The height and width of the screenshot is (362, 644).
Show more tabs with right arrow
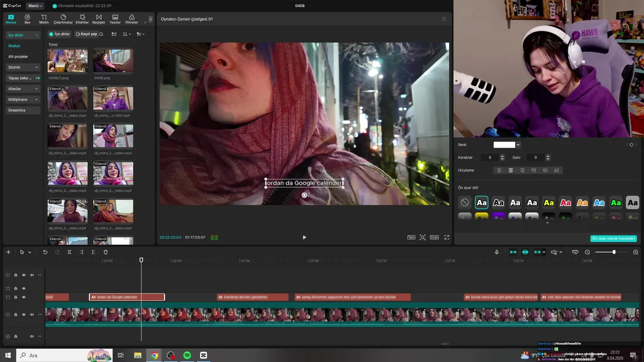coord(150,19)
